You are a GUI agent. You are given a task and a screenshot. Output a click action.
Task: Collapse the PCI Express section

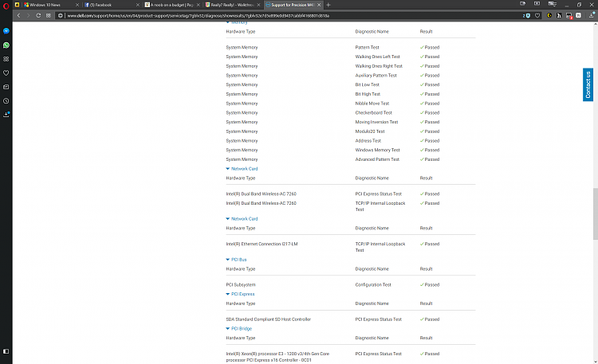(240, 294)
